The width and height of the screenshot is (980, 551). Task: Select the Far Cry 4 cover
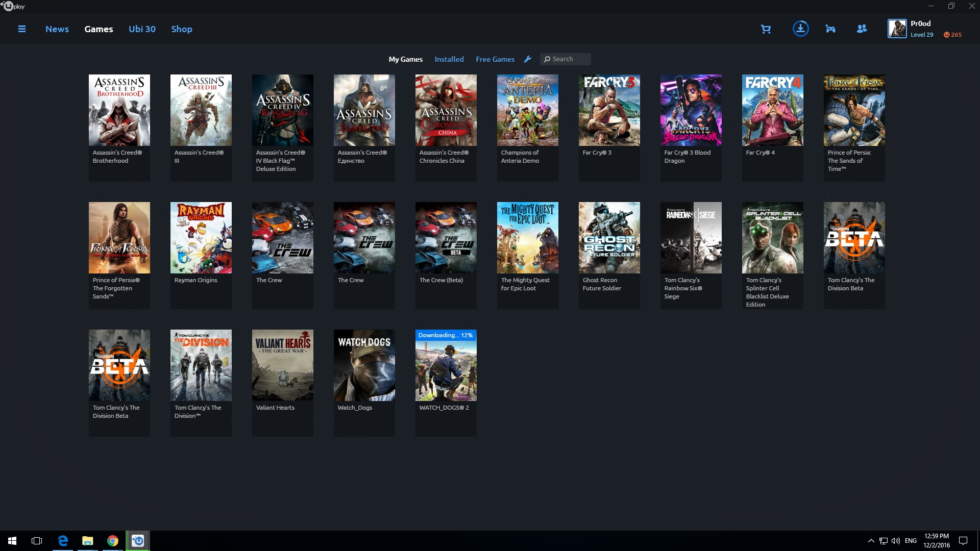coord(772,110)
